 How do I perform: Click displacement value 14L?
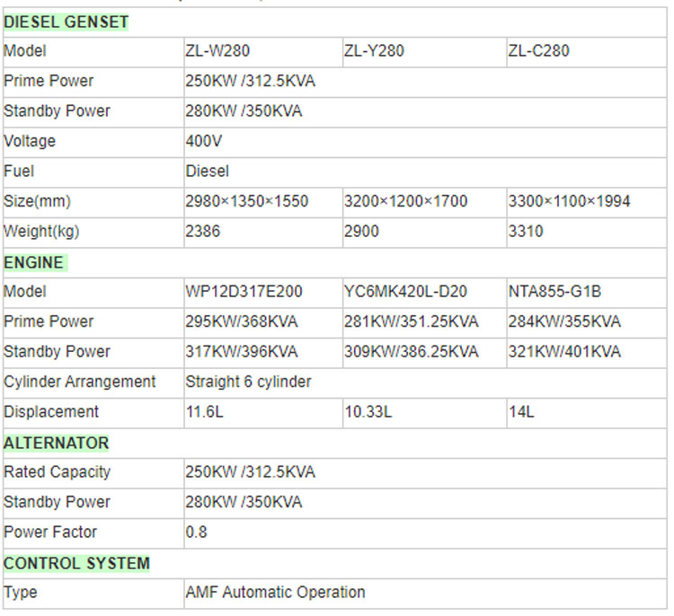521,412
